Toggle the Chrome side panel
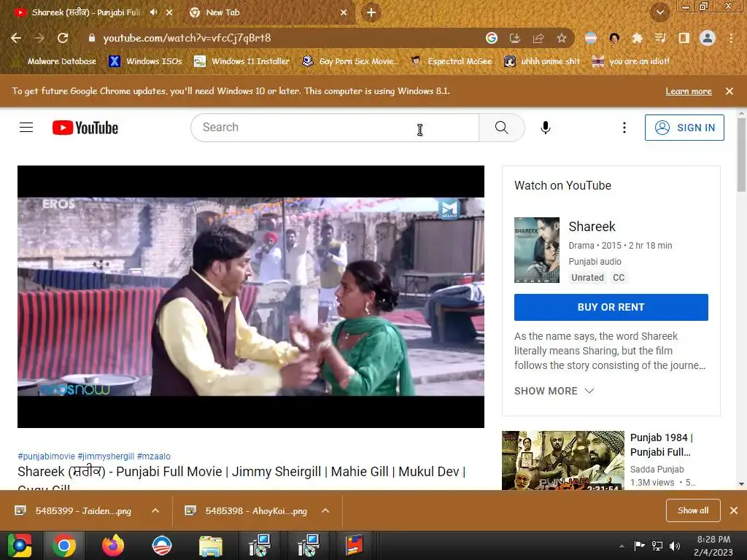 tap(684, 38)
